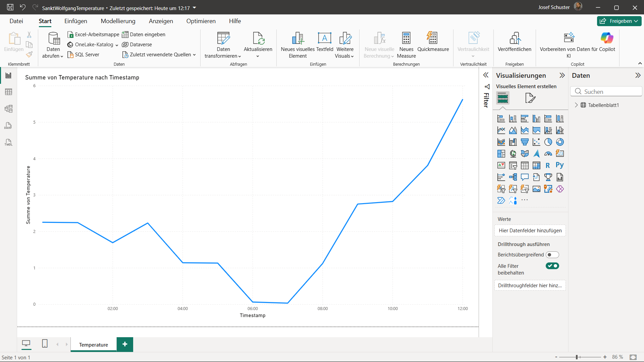The height and width of the screenshot is (362, 644).
Task: Click the Freigeben button
Action: [619, 21]
